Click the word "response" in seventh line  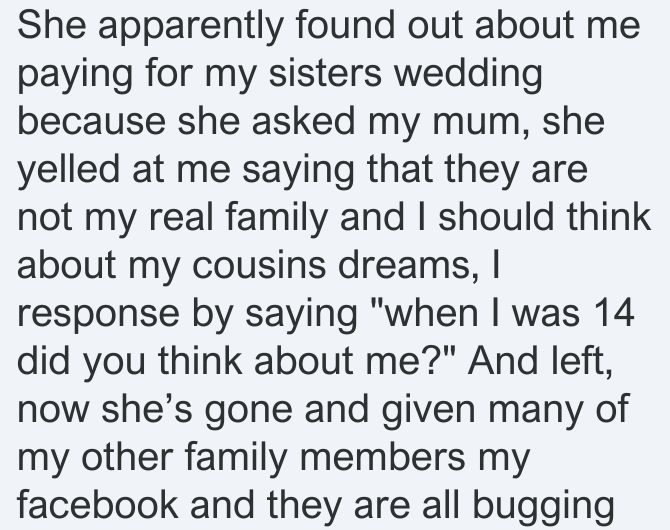coord(98,316)
